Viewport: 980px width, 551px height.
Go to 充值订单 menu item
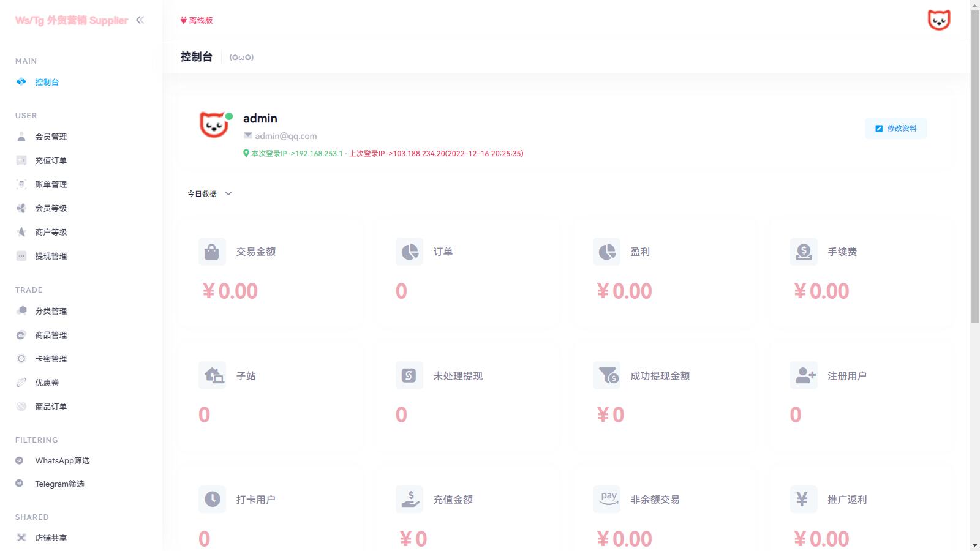[51, 160]
